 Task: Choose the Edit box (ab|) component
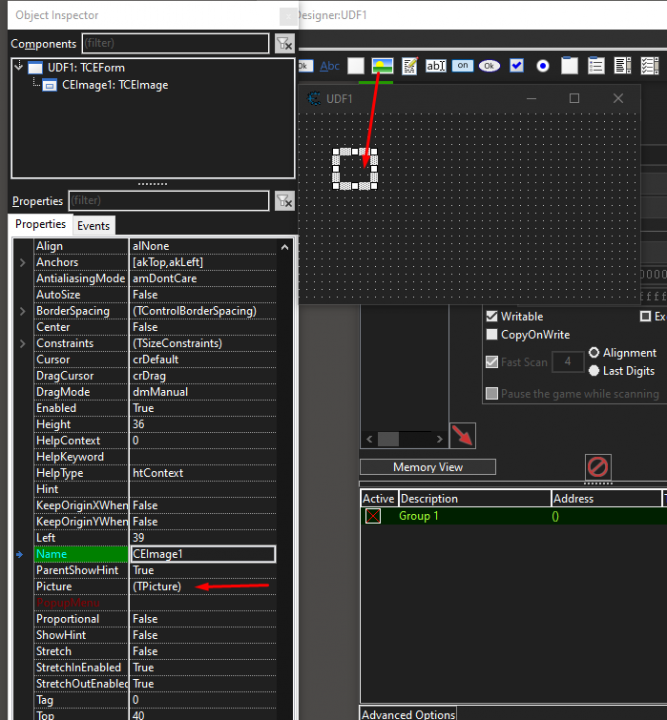click(436, 66)
